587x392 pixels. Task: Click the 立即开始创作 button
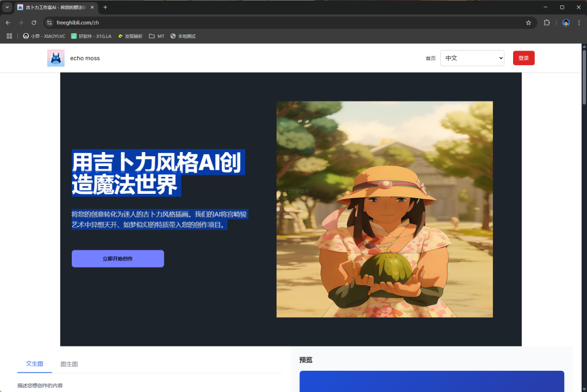click(117, 258)
